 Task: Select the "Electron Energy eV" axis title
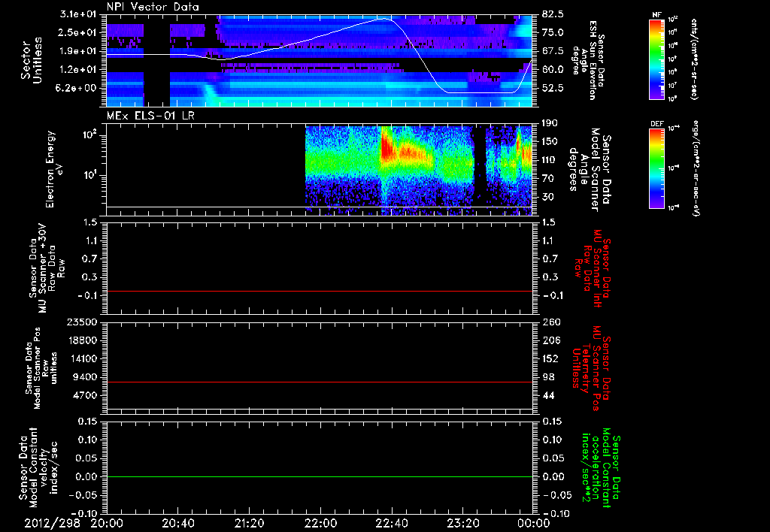coord(53,169)
